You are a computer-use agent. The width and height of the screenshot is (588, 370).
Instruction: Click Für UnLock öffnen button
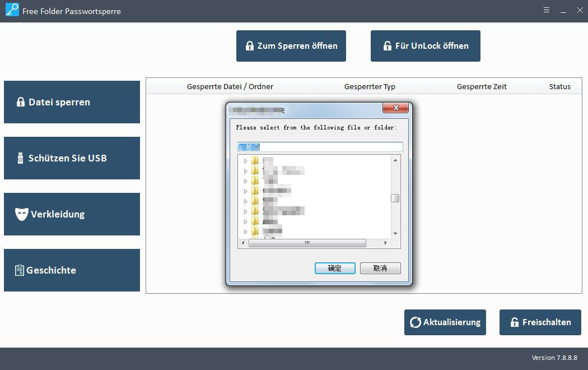click(x=425, y=46)
